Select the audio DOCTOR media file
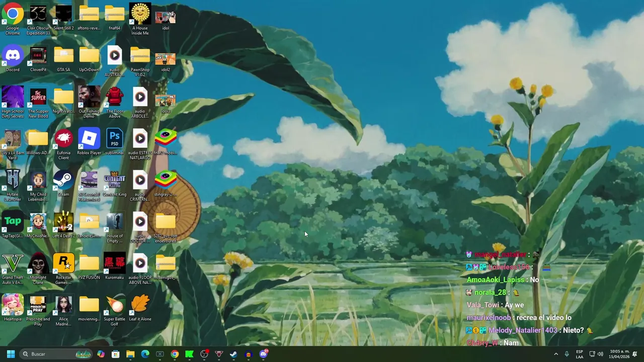The image size is (644, 362). click(140, 228)
